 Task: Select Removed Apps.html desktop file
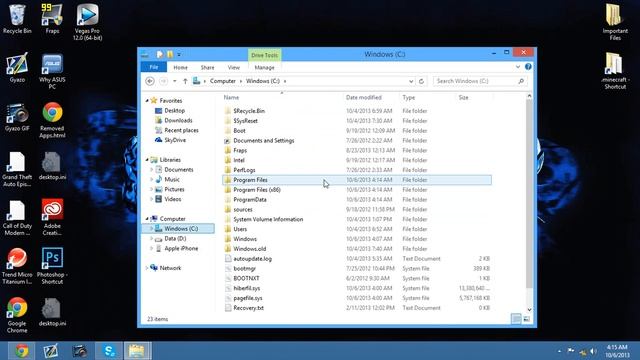click(x=52, y=120)
